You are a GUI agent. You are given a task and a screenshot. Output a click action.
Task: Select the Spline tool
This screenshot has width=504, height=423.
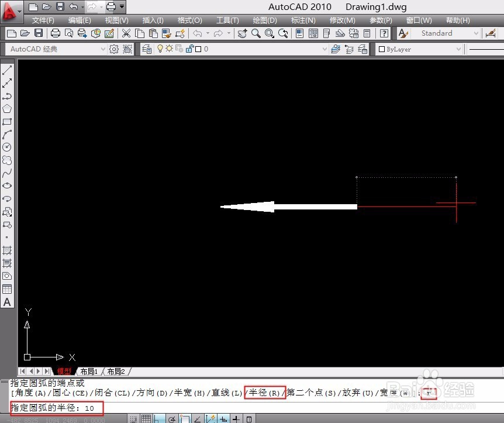coord(7,173)
